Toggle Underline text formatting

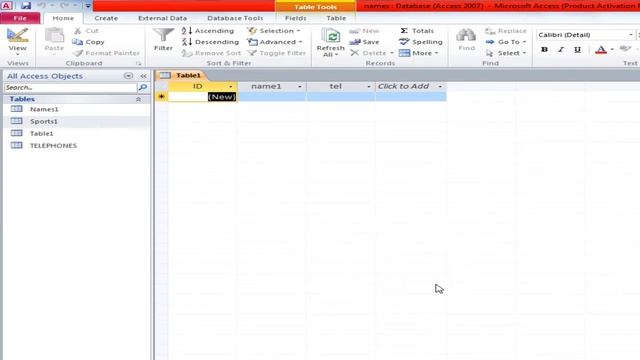point(577,50)
